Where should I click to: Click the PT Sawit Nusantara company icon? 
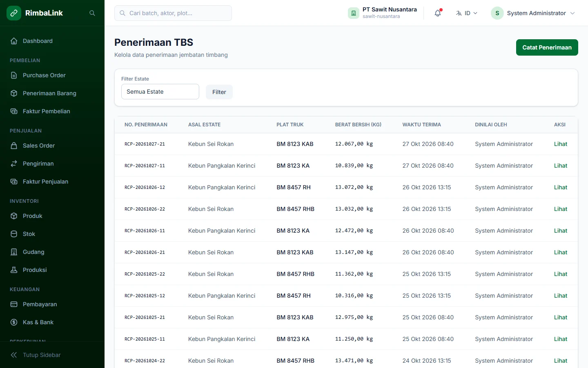tap(354, 13)
